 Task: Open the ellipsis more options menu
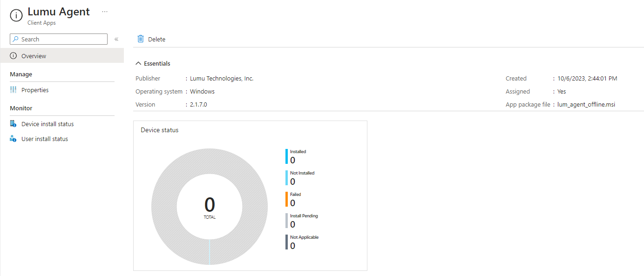[x=105, y=12]
